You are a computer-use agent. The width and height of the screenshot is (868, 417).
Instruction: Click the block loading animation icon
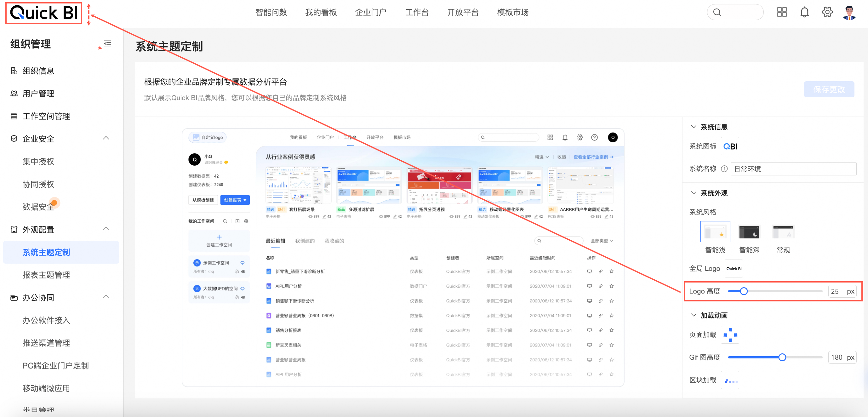[x=730, y=380]
